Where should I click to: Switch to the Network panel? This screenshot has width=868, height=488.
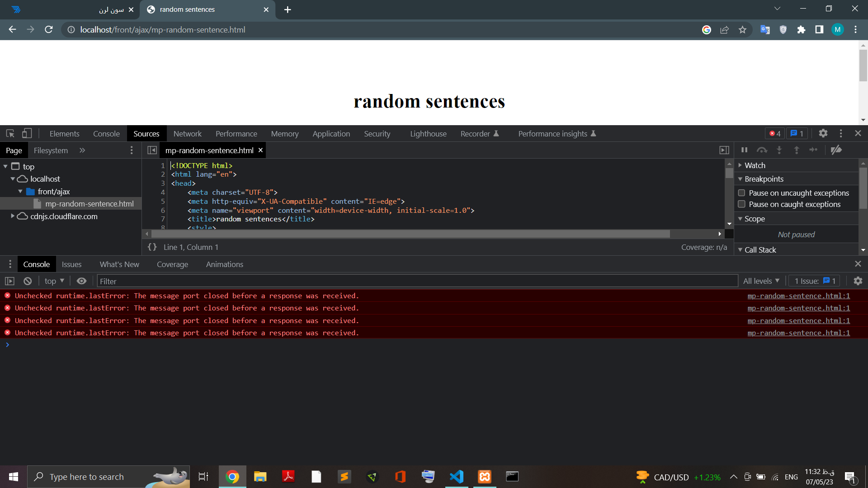coord(188,134)
